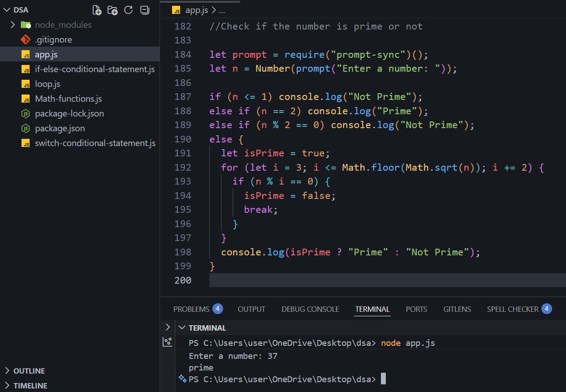This screenshot has height=392, width=566.
Task: Switch to the OUTPUT tab
Action: (251, 309)
